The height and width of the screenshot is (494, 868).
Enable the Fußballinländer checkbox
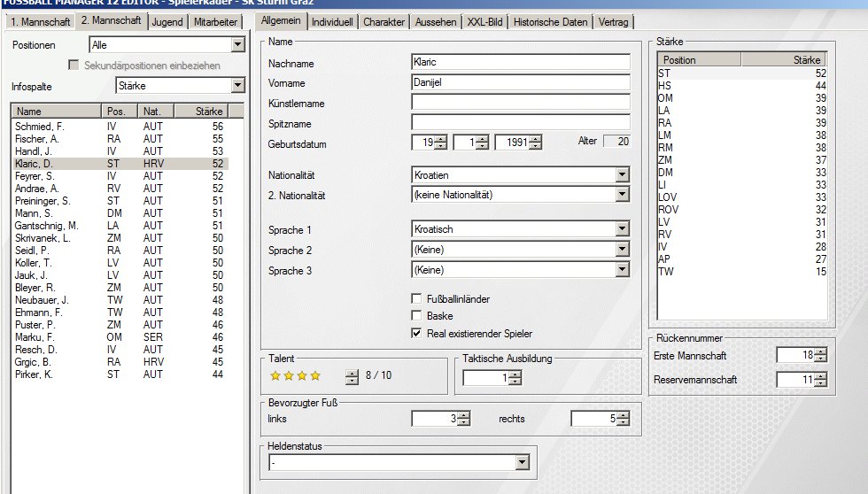tap(416, 298)
